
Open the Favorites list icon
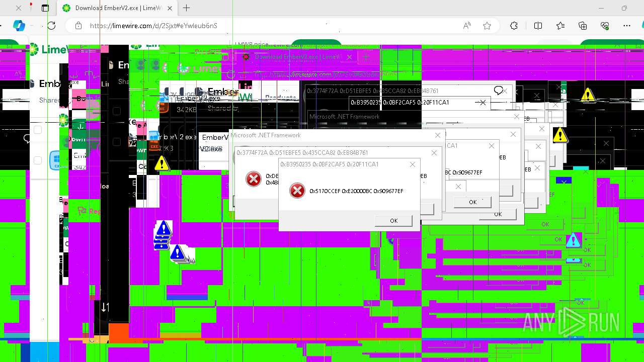pyautogui.click(x=560, y=26)
